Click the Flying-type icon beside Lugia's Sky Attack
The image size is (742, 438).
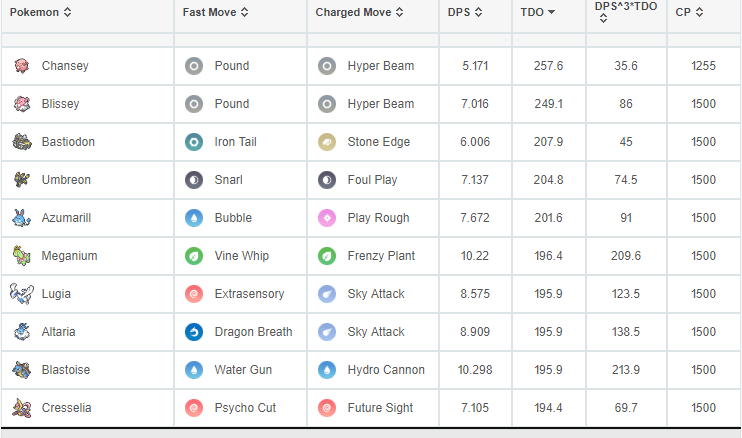coord(327,294)
